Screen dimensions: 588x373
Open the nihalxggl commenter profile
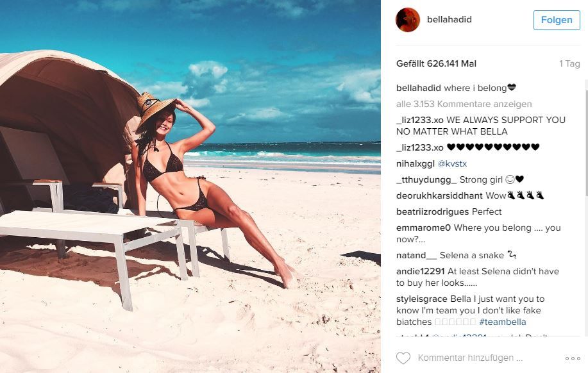[x=415, y=164]
